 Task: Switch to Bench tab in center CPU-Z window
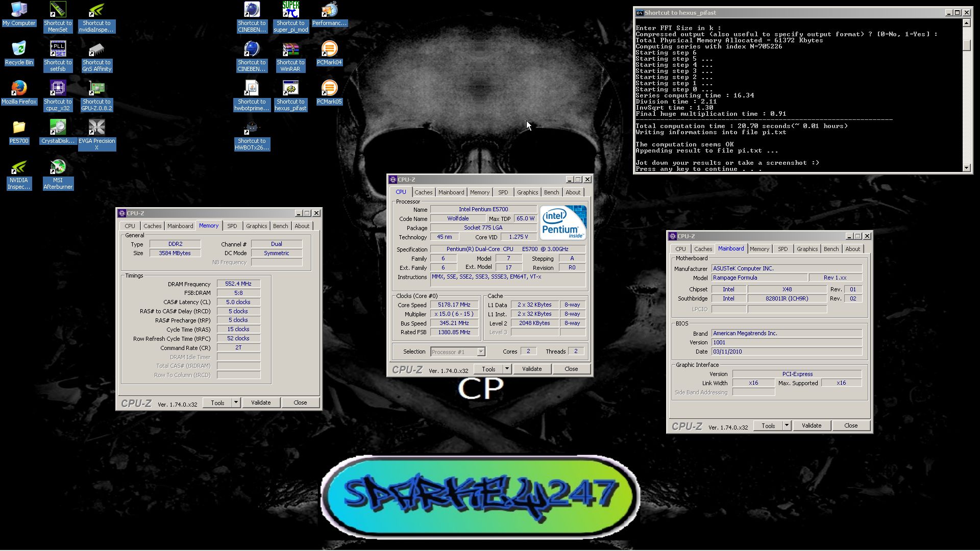point(551,192)
